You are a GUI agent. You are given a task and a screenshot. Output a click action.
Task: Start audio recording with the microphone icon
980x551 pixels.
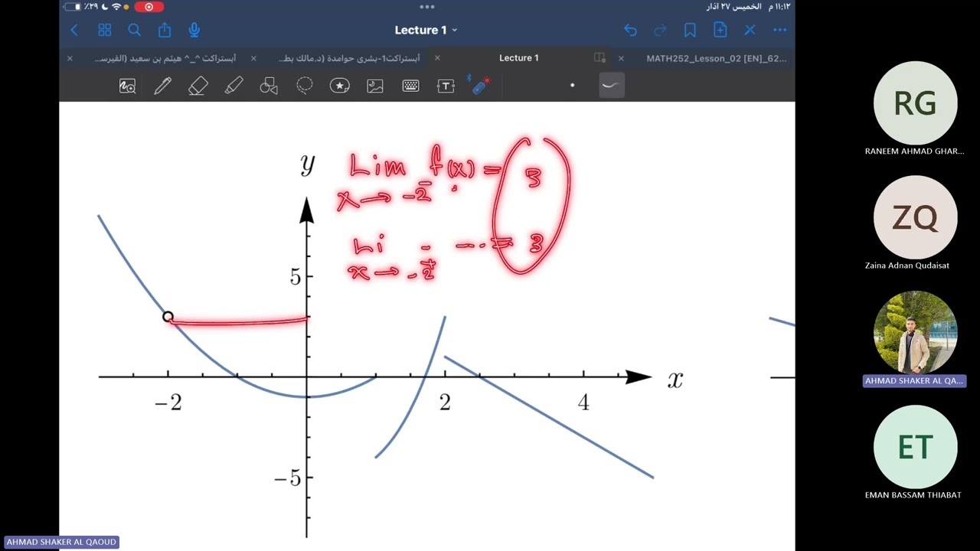pos(194,30)
